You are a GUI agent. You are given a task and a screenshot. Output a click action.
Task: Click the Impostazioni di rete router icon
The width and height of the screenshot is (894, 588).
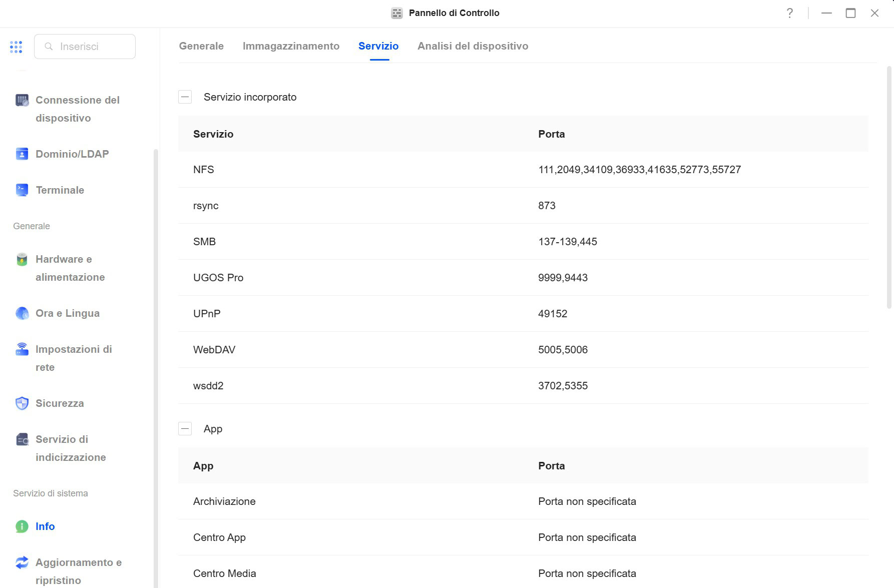pos(22,349)
